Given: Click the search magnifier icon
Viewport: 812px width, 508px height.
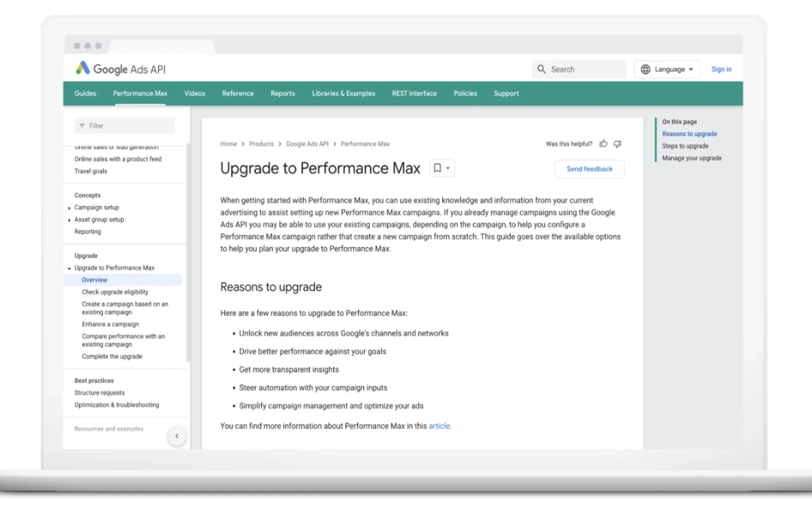Looking at the screenshot, I should coord(541,69).
